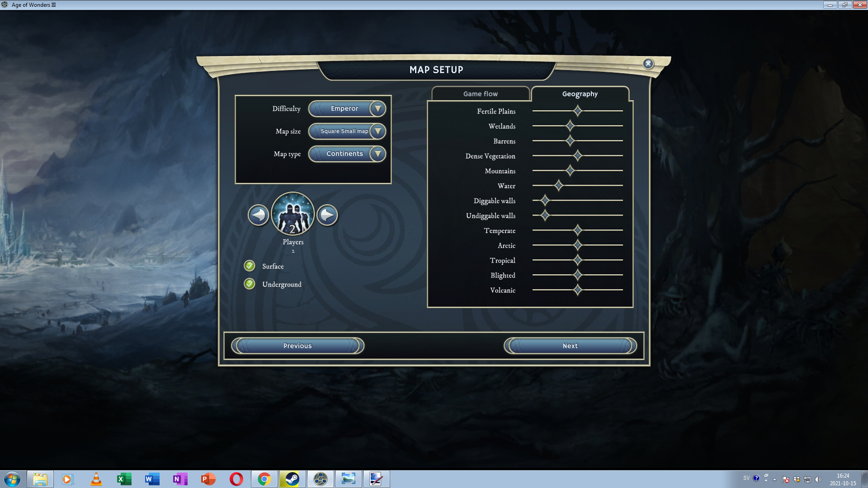Increase player count with right arrow

point(327,215)
